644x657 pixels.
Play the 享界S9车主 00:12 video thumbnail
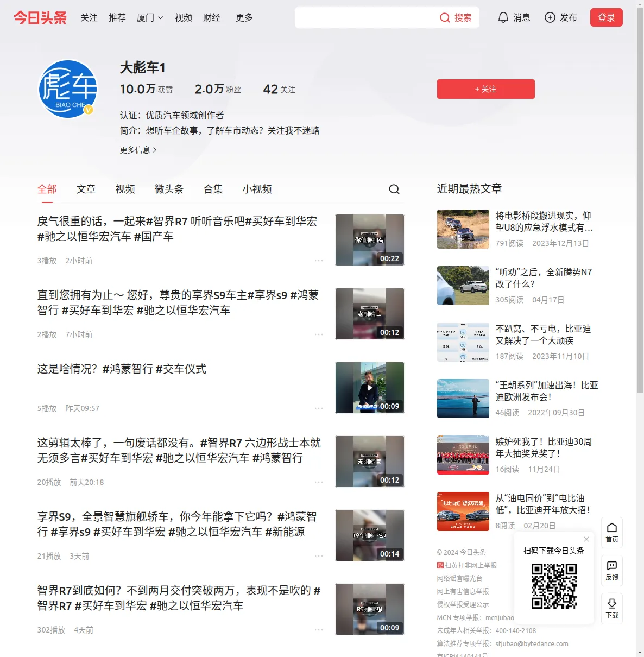point(370,314)
